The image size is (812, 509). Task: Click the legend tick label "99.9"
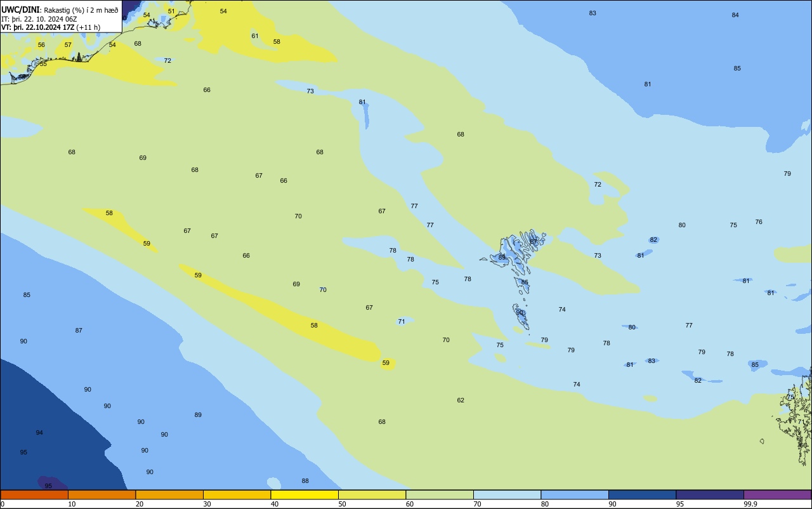click(x=750, y=504)
